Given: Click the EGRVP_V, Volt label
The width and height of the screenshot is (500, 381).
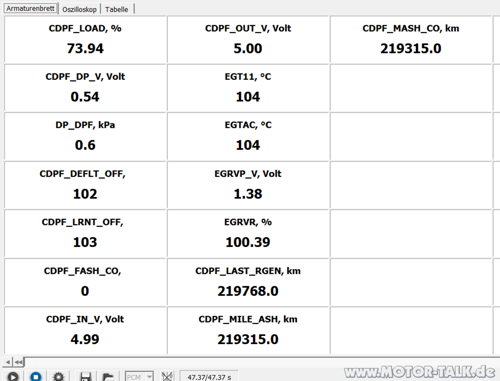Looking at the screenshot, I should point(248,174).
